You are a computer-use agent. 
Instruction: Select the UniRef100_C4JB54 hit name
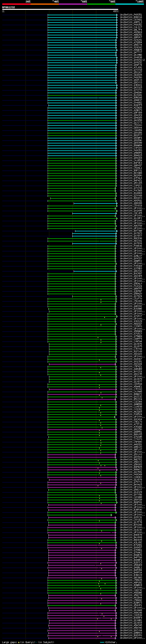(131, 161)
